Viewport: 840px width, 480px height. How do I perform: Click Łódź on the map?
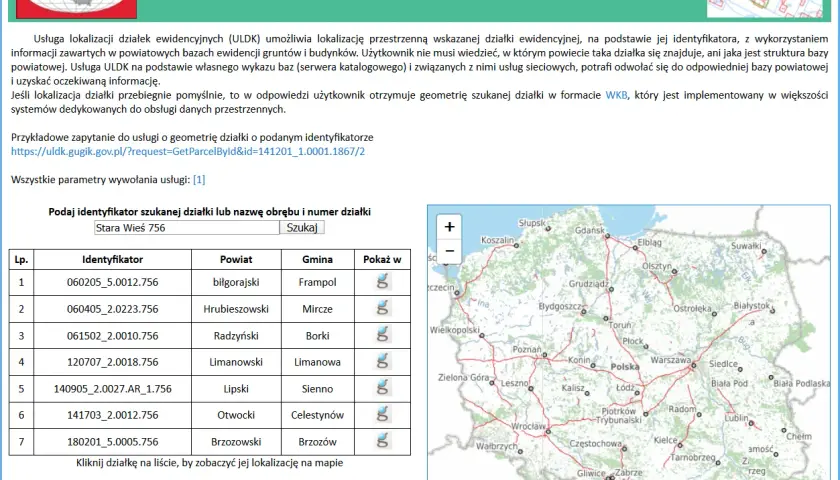pyautogui.click(x=625, y=387)
